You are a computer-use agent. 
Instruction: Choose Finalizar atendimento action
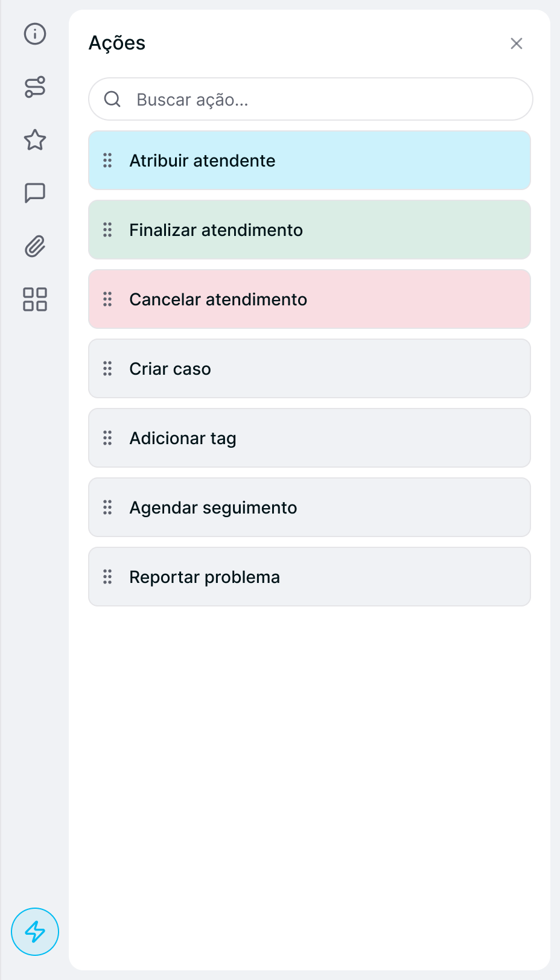310,230
